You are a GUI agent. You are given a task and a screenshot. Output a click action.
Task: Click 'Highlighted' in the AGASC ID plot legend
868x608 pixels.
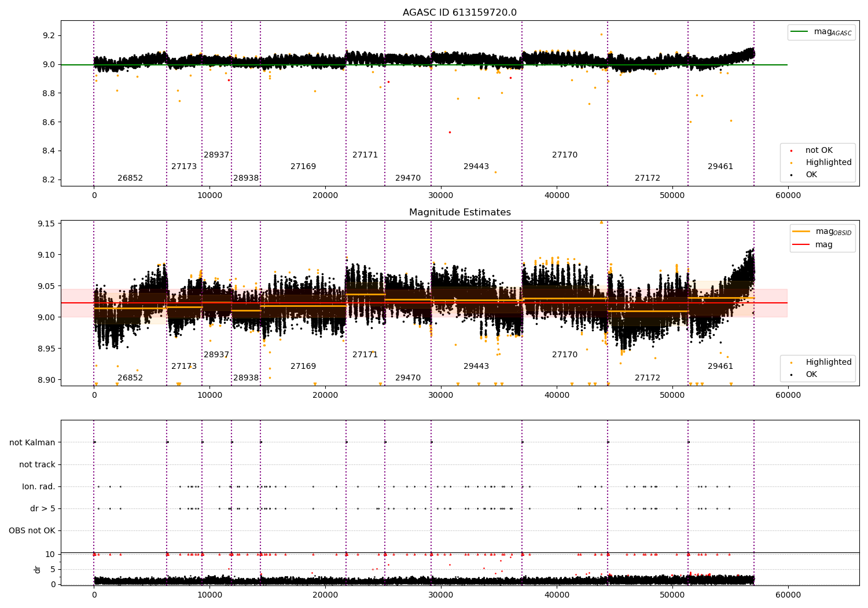pos(829,163)
